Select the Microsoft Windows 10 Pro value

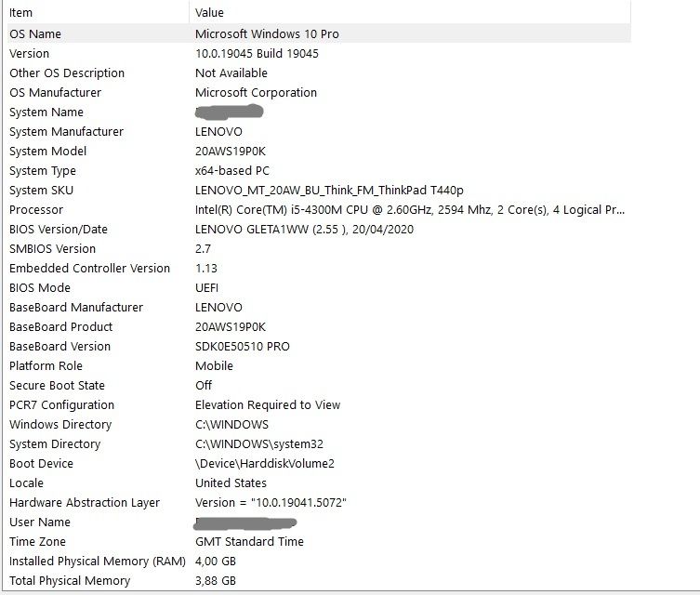[267, 33]
